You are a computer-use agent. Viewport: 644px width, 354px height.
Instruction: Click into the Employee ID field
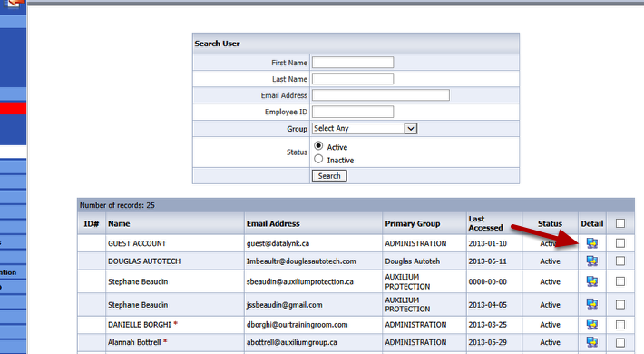pyautogui.click(x=353, y=112)
